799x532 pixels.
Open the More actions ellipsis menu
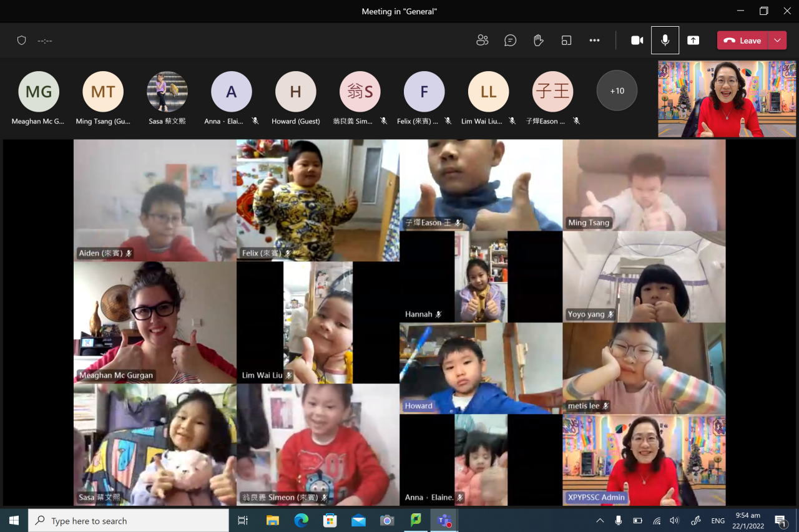(594, 41)
